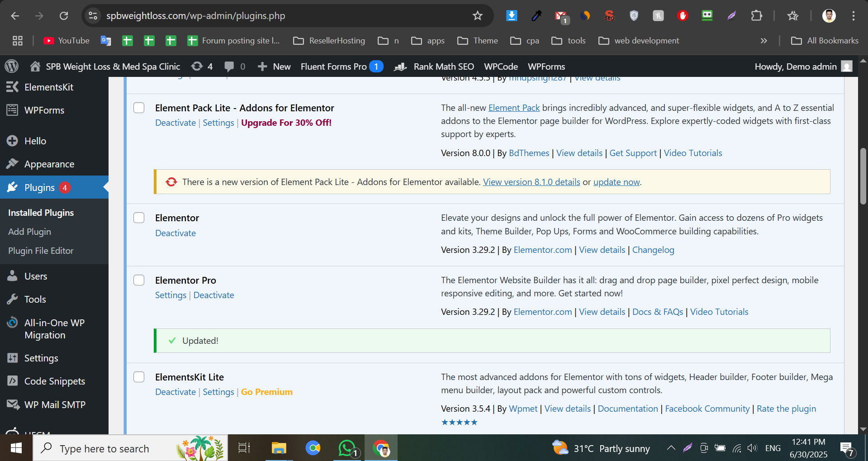Check the Element Pack Lite plugin checkbox
This screenshot has width=868, height=461.
click(139, 108)
